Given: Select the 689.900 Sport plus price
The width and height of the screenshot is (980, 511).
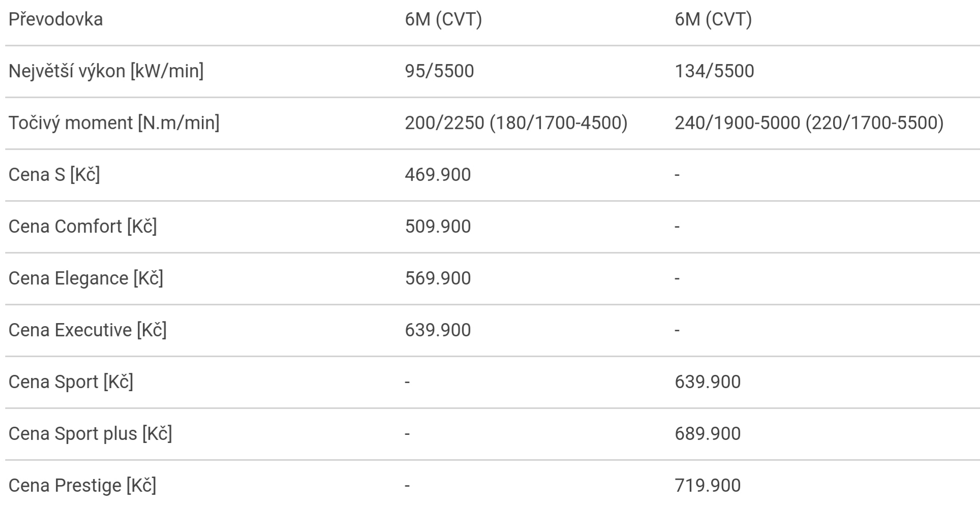Looking at the screenshot, I should pyautogui.click(x=708, y=434).
